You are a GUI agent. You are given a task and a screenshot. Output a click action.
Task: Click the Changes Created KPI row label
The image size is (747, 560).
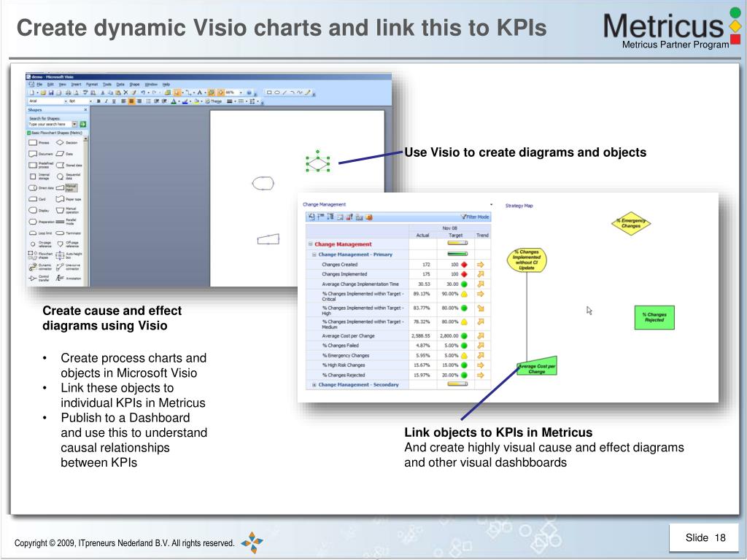340,264
